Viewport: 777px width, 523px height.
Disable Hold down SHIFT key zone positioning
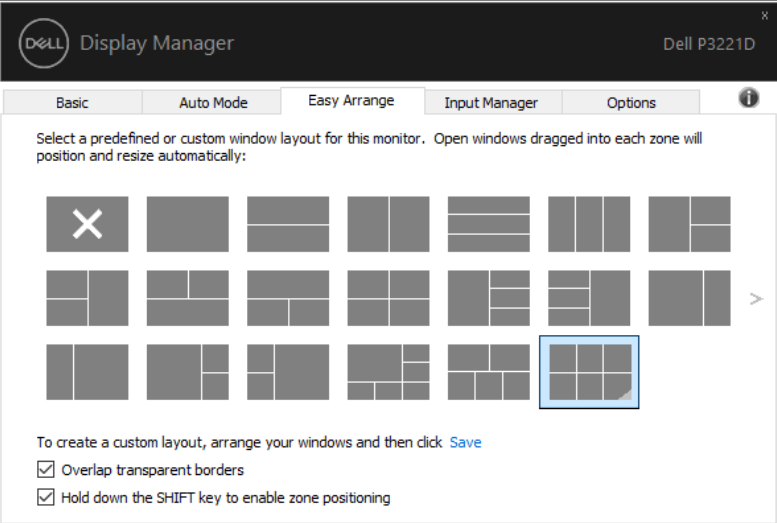coord(46,497)
